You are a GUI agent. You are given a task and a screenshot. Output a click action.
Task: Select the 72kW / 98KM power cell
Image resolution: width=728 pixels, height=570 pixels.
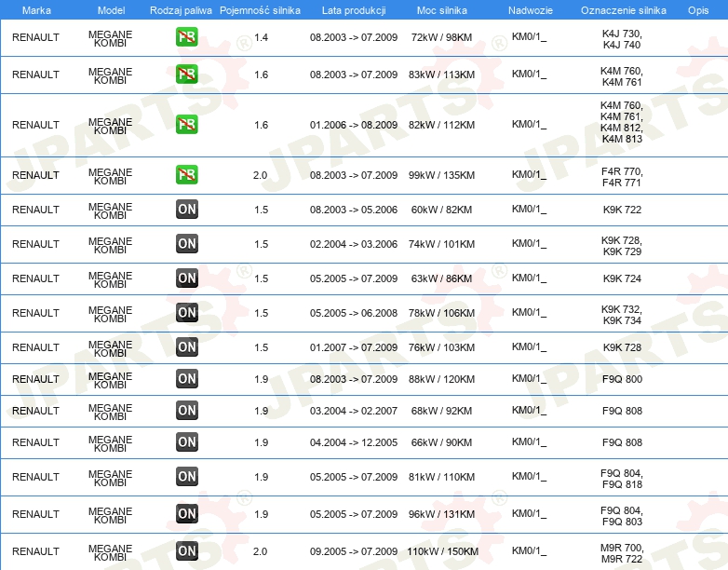tap(441, 37)
